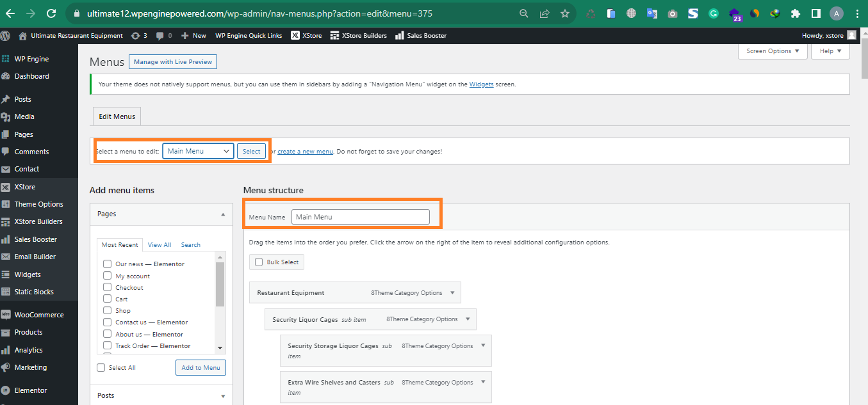This screenshot has width=868, height=405.
Task: Open the Main Menu selection dropdown
Action: 198,151
